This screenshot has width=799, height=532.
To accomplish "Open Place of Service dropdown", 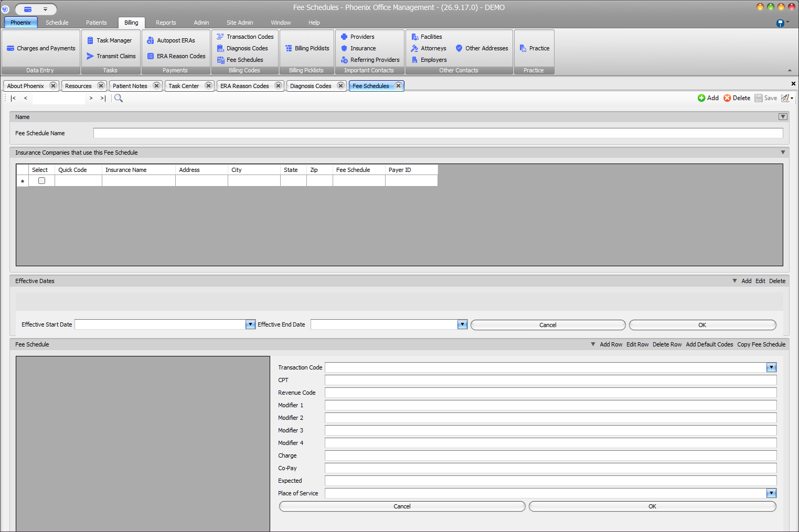I will click(771, 493).
